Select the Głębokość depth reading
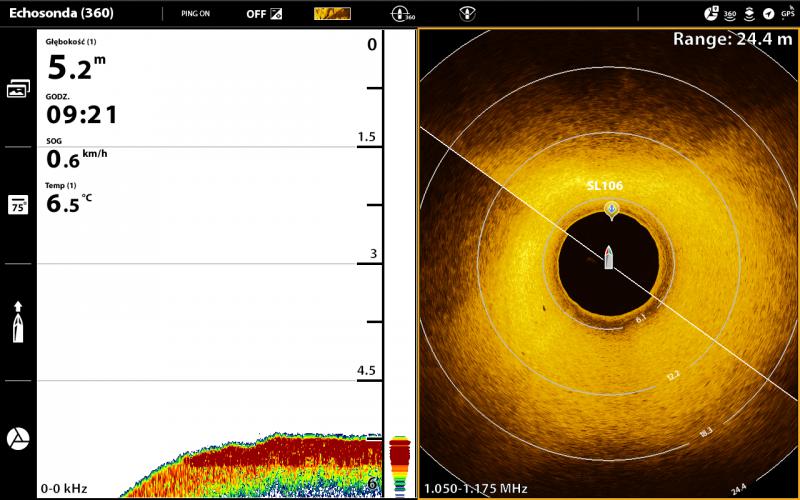Viewport: 800px width, 500px height. pos(78,62)
